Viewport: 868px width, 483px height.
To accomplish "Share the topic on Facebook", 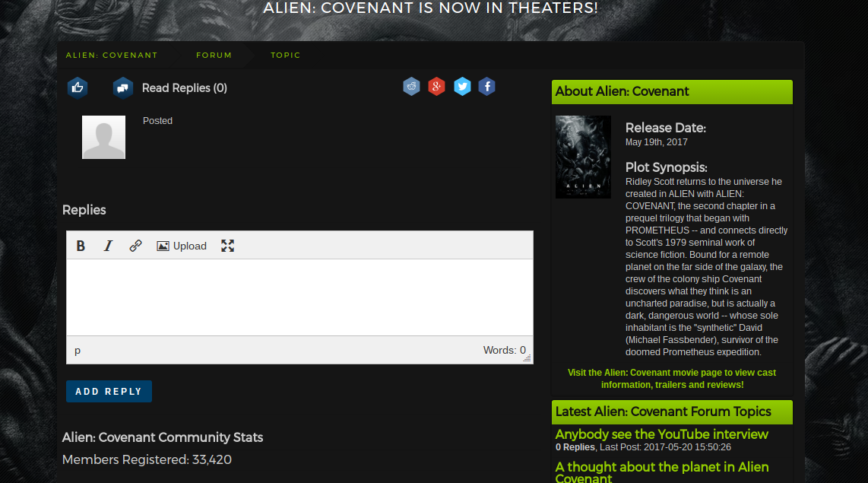I will point(487,87).
